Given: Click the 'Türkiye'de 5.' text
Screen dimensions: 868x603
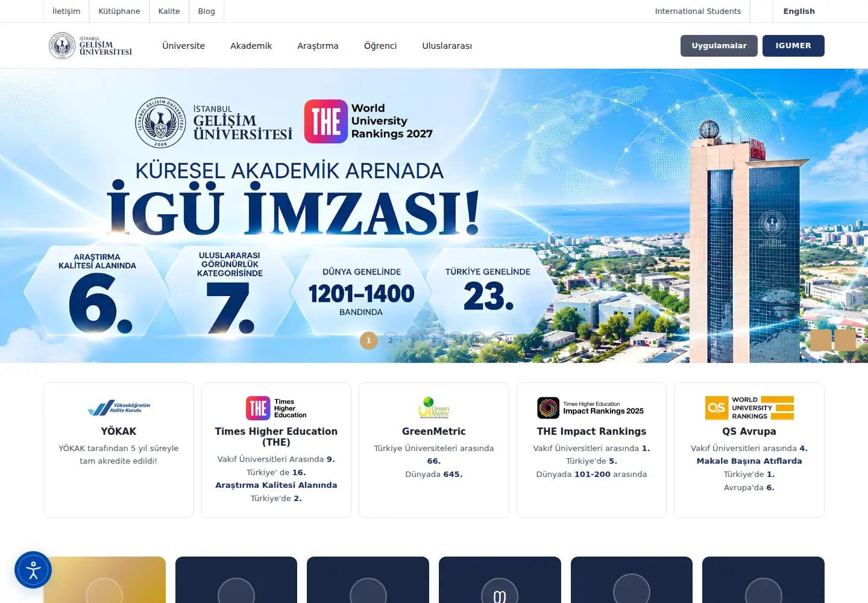Looking at the screenshot, I should click(x=591, y=461).
